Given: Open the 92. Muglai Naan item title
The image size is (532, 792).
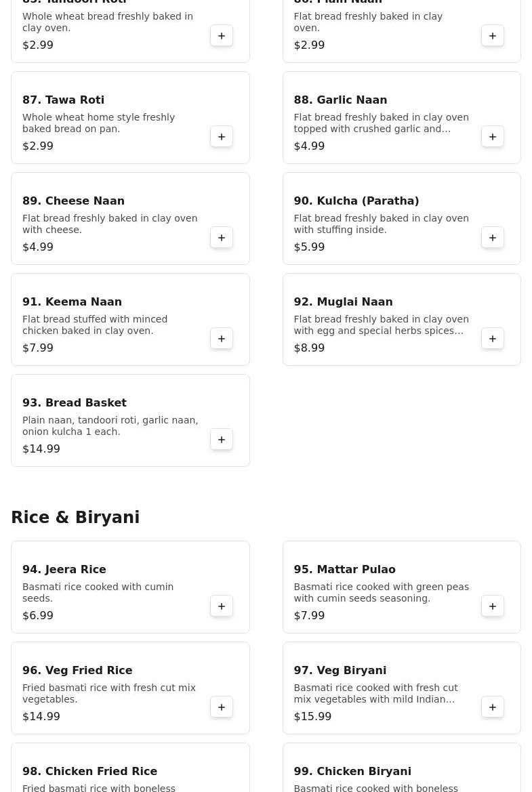Looking at the screenshot, I should point(343,302).
